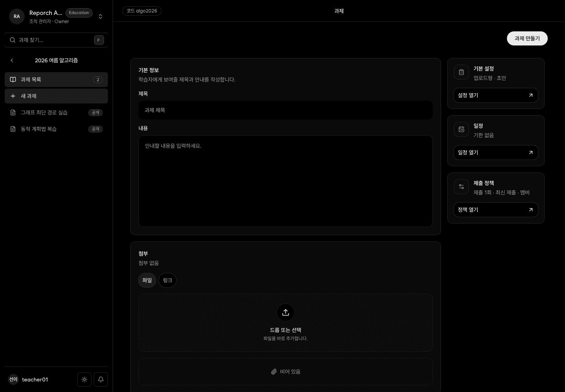Screen dimensions: 565x392
Task: Click the 공개 badge on 동적 계획법 복습
Action: [95, 129]
